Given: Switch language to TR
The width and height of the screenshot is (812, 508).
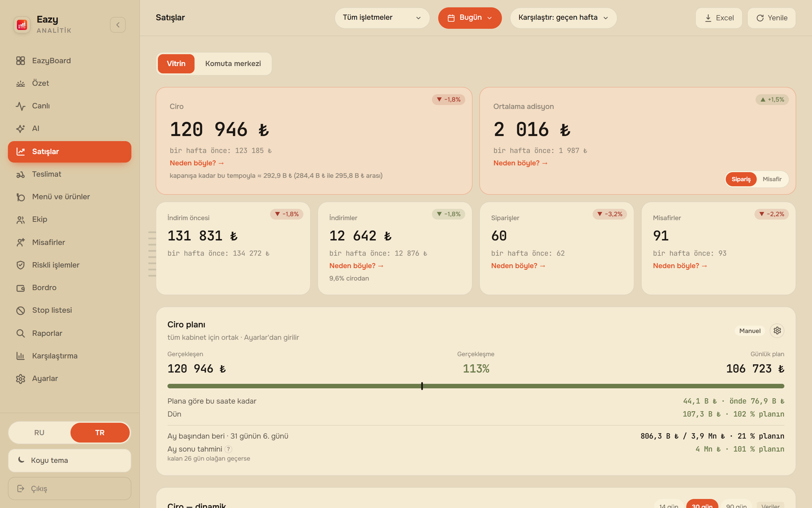Looking at the screenshot, I should (100, 433).
